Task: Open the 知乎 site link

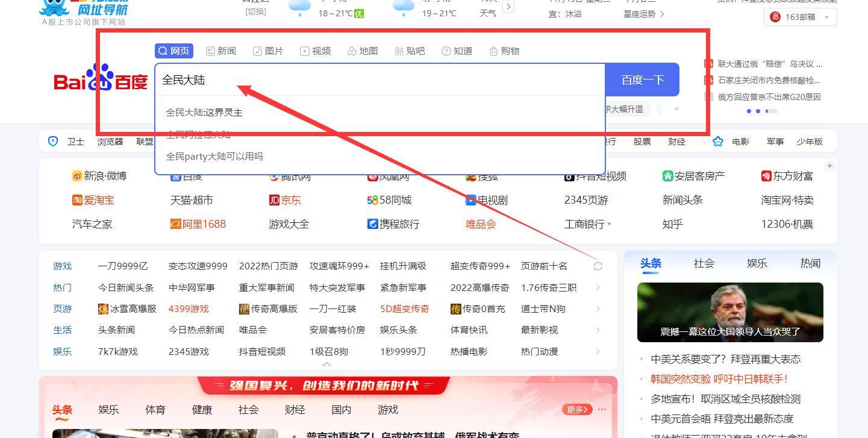Action: [x=673, y=224]
